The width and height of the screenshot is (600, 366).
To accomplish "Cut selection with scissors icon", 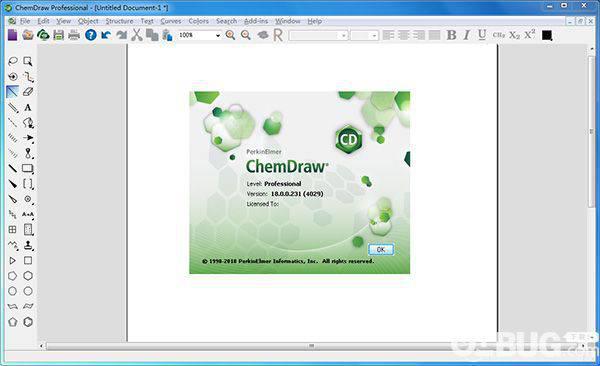I will pos(137,35).
